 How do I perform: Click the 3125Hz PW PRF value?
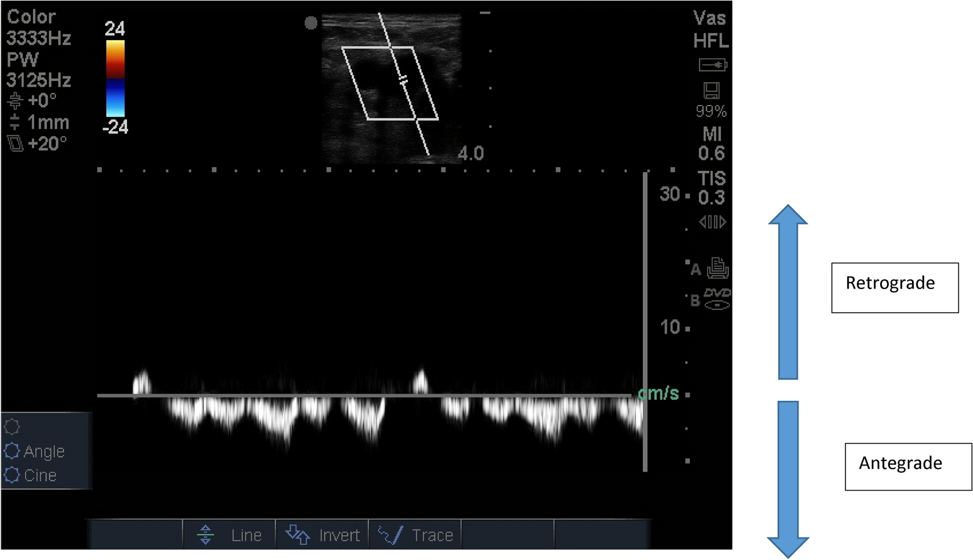[x=38, y=80]
